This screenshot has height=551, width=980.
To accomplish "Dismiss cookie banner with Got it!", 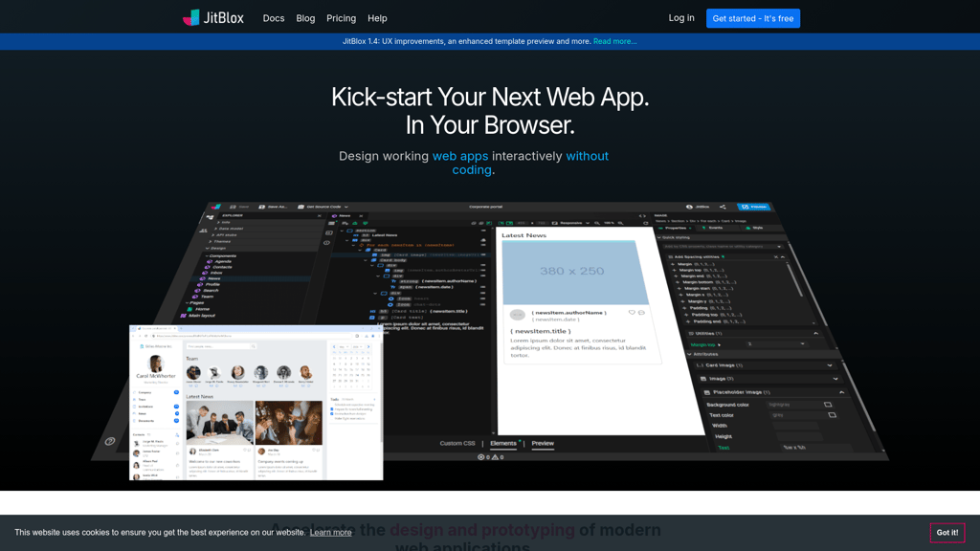I will pos(947,532).
